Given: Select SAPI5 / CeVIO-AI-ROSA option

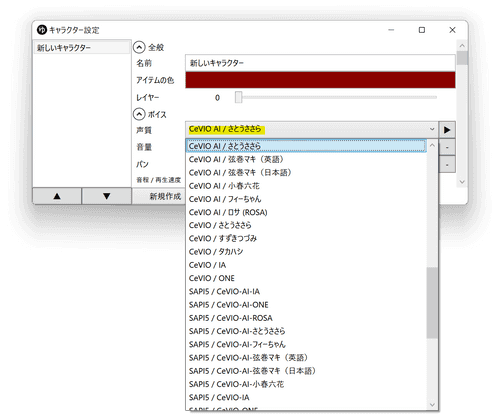Looking at the screenshot, I should [x=306, y=318].
